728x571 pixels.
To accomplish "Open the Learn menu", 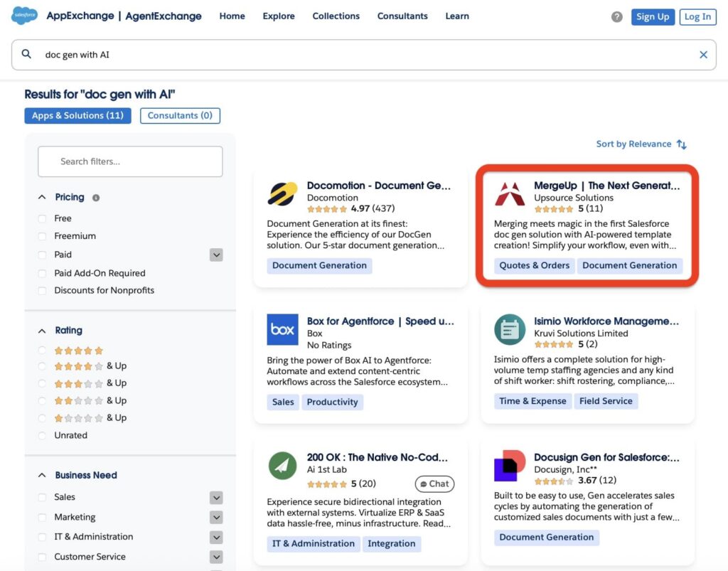I will click(457, 16).
